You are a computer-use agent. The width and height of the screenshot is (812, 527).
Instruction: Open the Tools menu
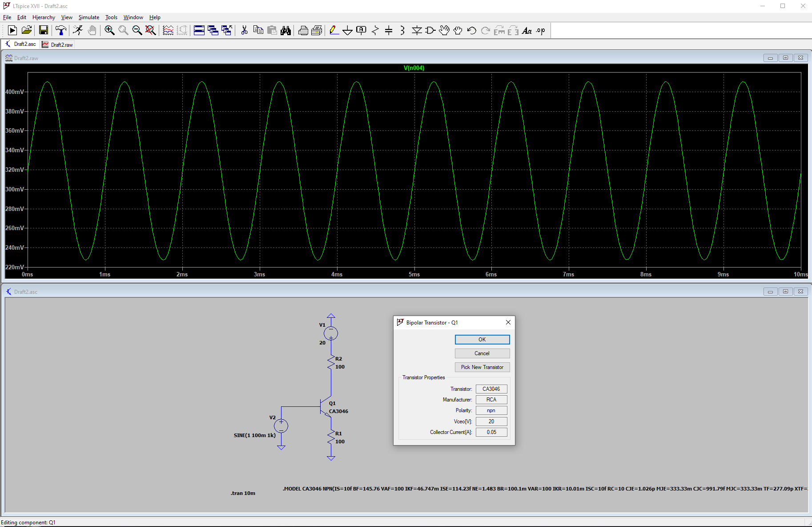pyautogui.click(x=111, y=17)
